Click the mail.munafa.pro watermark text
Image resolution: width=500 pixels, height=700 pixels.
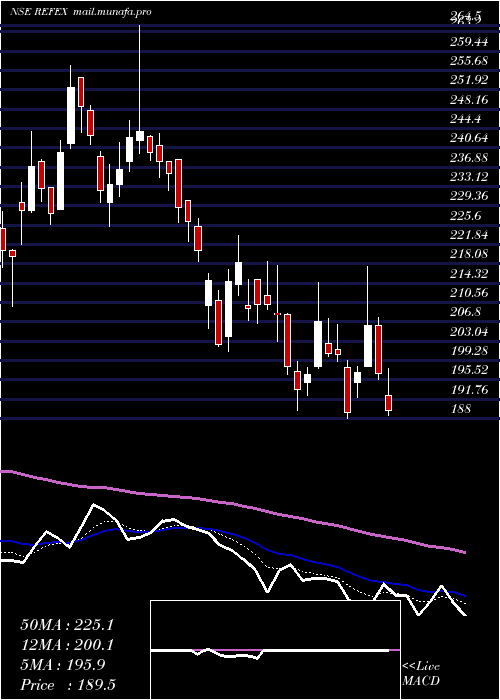tap(111, 12)
